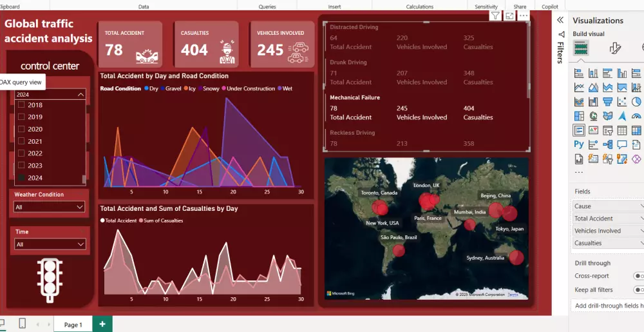
Task: Select the treemap visual
Action: click(579, 116)
